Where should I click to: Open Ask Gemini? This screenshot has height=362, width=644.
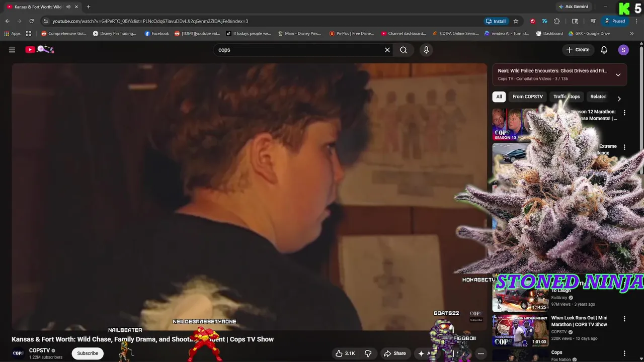pyautogui.click(x=573, y=7)
